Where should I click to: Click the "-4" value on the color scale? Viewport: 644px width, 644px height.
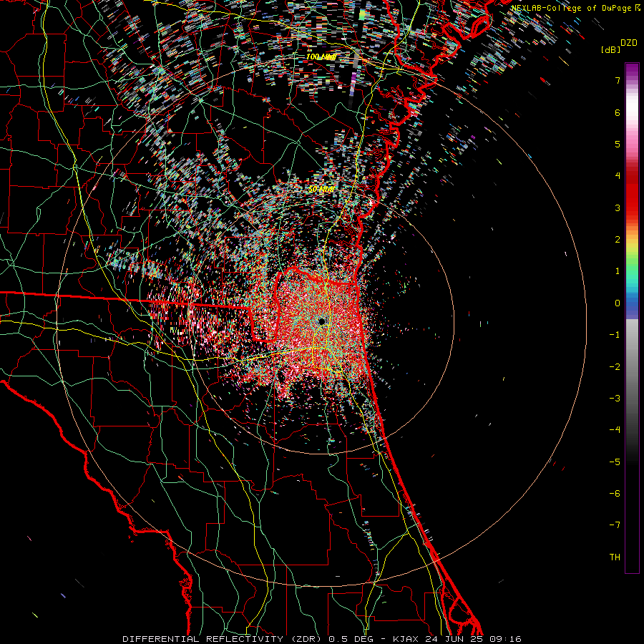[x=615, y=430]
